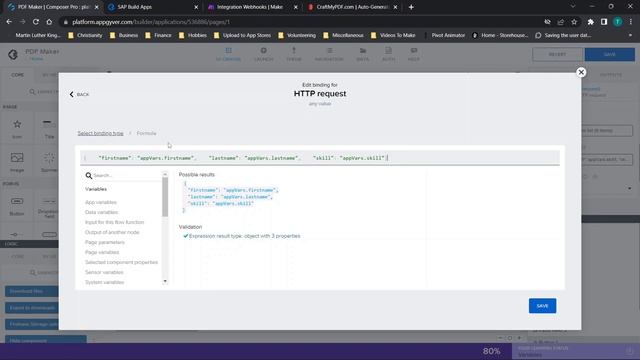The width and height of the screenshot is (640, 360).
Task: Open the Miscellaneous bookmarks folder
Action: click(x=343, y=36)
